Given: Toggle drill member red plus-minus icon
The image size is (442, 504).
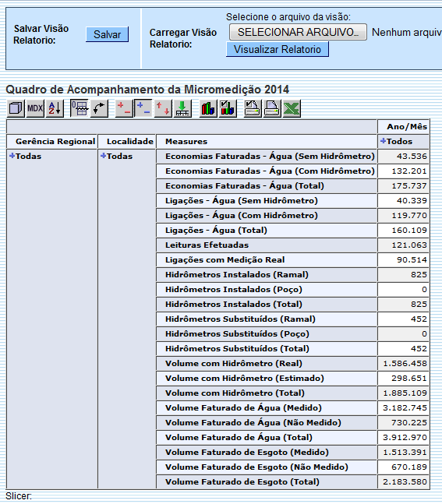Looking at the screenshot, I should click(124, 108).
